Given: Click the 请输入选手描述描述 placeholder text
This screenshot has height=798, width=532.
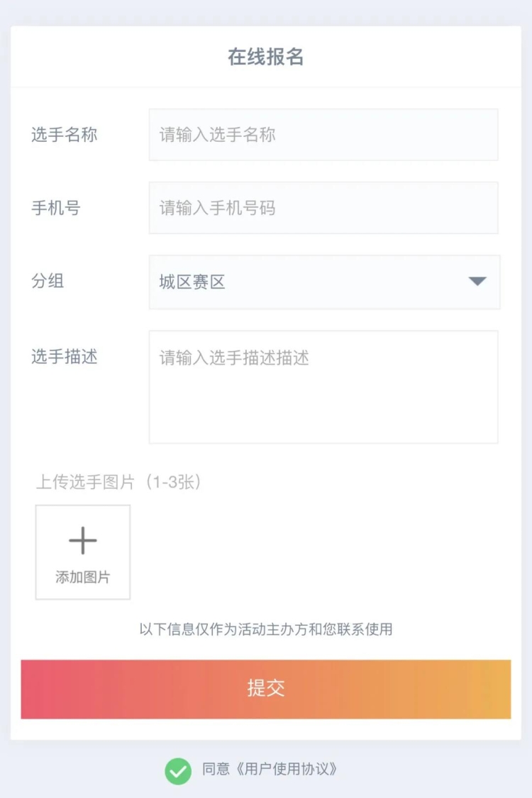Looking at the screenshot, I should (x=234, y=358).
